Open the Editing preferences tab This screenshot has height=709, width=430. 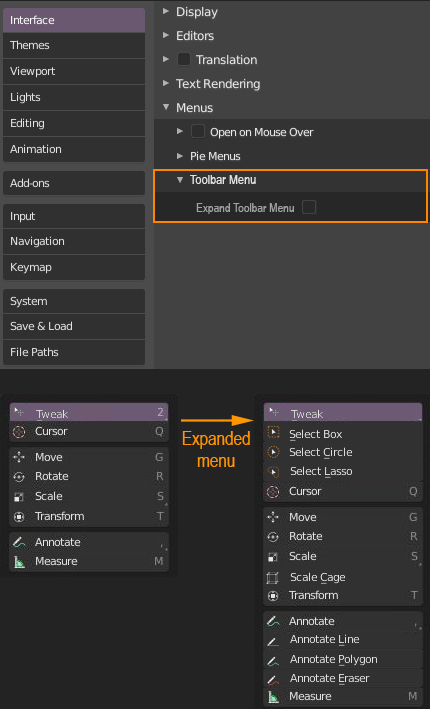tap(74, 123)
